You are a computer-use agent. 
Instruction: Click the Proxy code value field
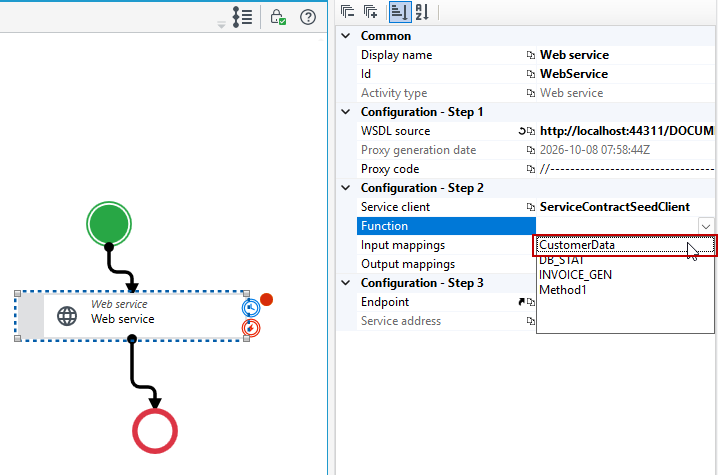tap(626, 169)
